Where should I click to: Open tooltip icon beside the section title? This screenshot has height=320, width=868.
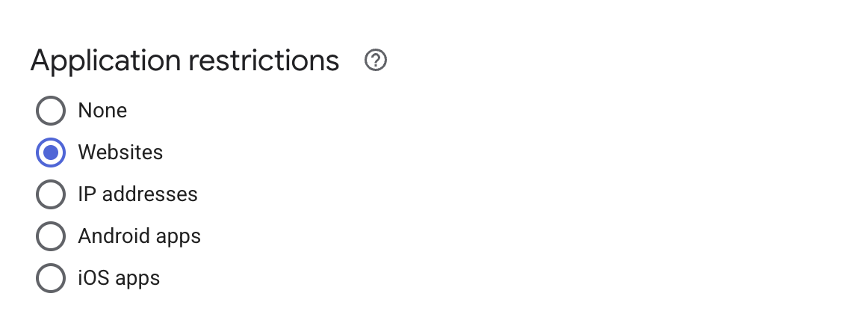376,61
